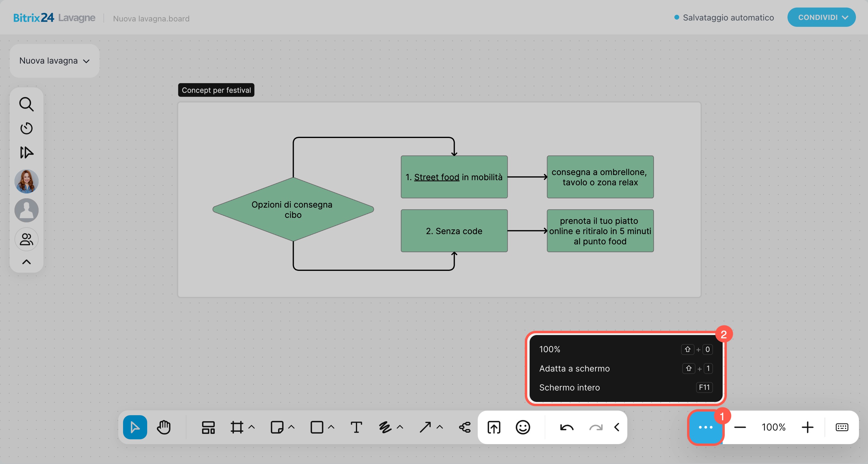868x464 pixels.
Task: Select Schermo intero menu option
Action: click(x=569, y=387)
